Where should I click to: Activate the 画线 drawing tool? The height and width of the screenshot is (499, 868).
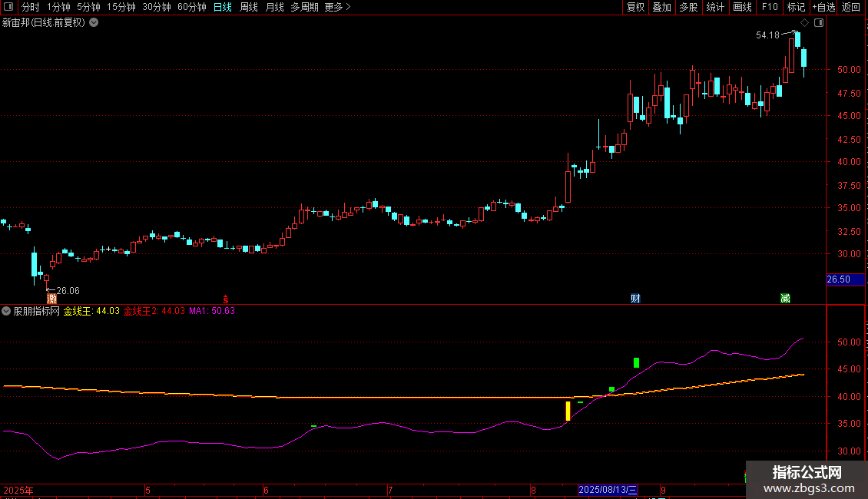[742, 7]
